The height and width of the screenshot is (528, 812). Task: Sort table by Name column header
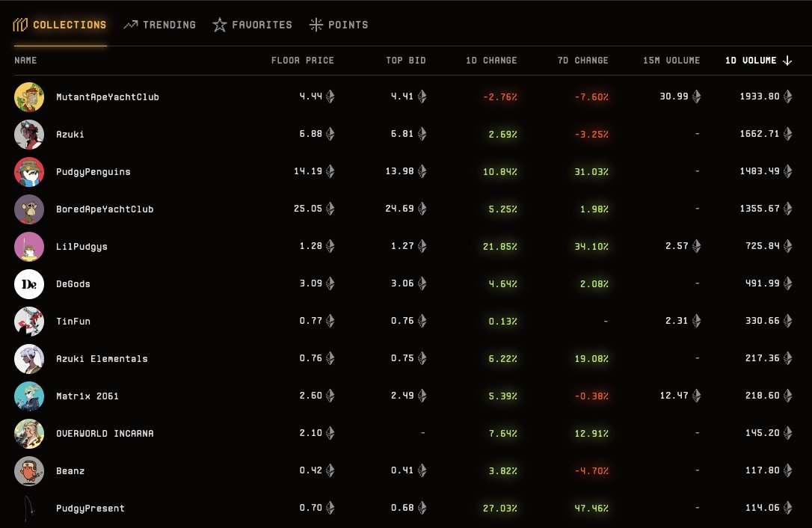[25, 61]
